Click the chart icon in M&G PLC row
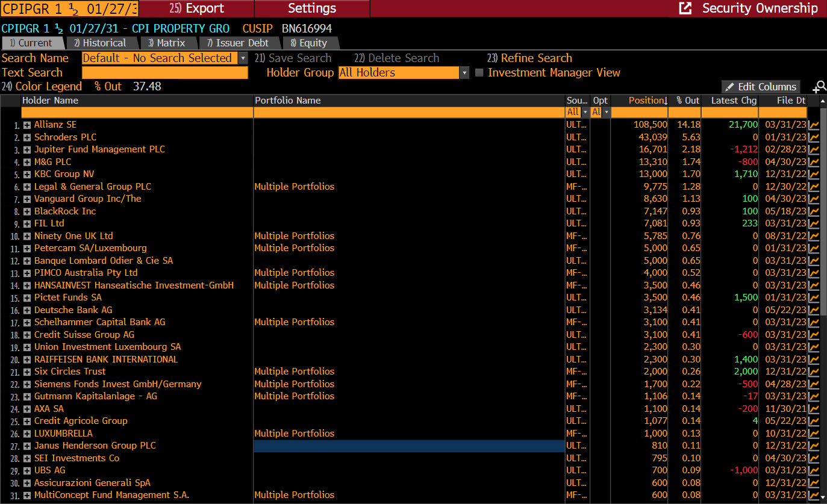Viewport: 827px width, 504px height. click(x=814, y=162)
